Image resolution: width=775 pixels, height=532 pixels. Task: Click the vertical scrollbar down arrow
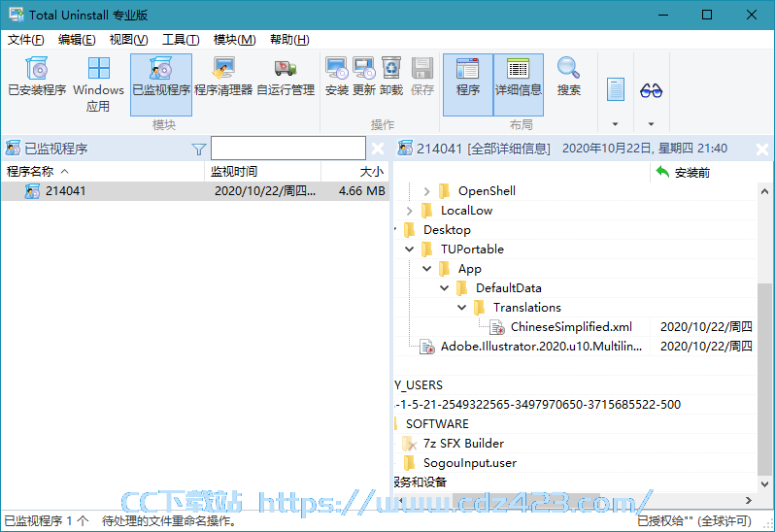(x=764, y=484)
